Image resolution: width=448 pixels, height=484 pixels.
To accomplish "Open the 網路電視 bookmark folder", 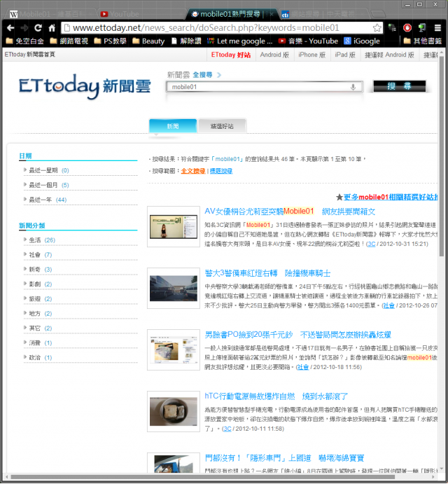I will pos(69,41).
